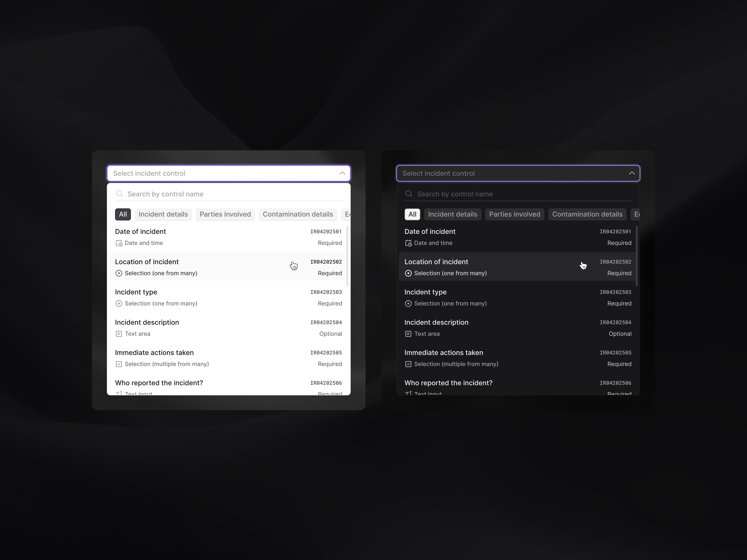Filter by Parties involved in dark panel

pos(515,214)
